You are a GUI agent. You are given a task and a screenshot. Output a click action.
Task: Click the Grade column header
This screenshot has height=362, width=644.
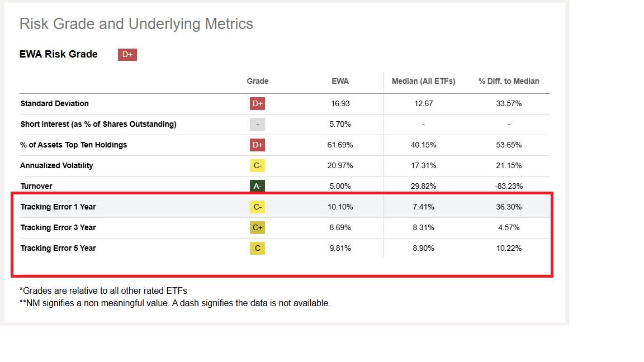coord(257,81)
